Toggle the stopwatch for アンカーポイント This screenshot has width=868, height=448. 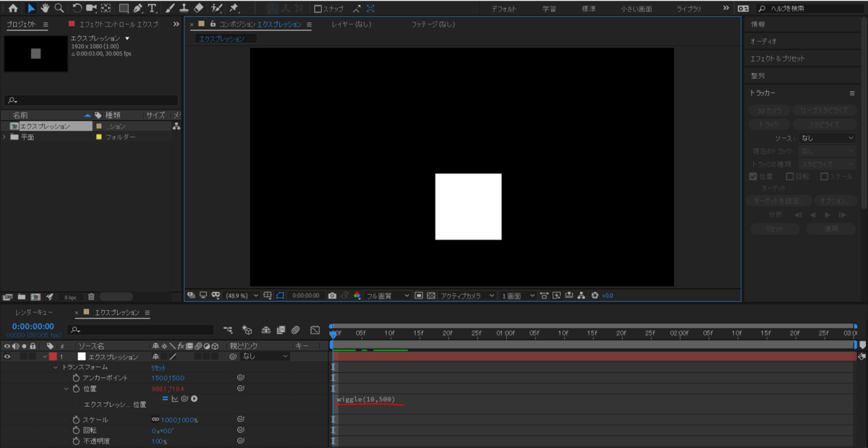[75, 378]
